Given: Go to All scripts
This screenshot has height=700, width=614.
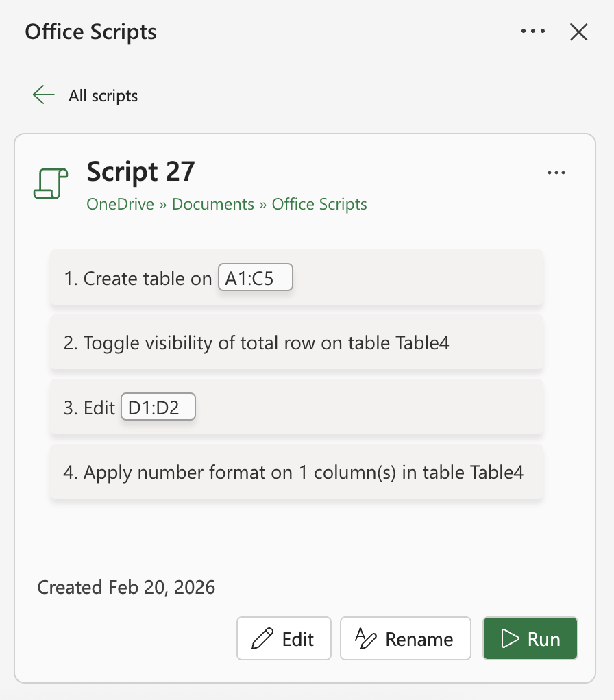Looking at the screenshot, I should [103, 96].
